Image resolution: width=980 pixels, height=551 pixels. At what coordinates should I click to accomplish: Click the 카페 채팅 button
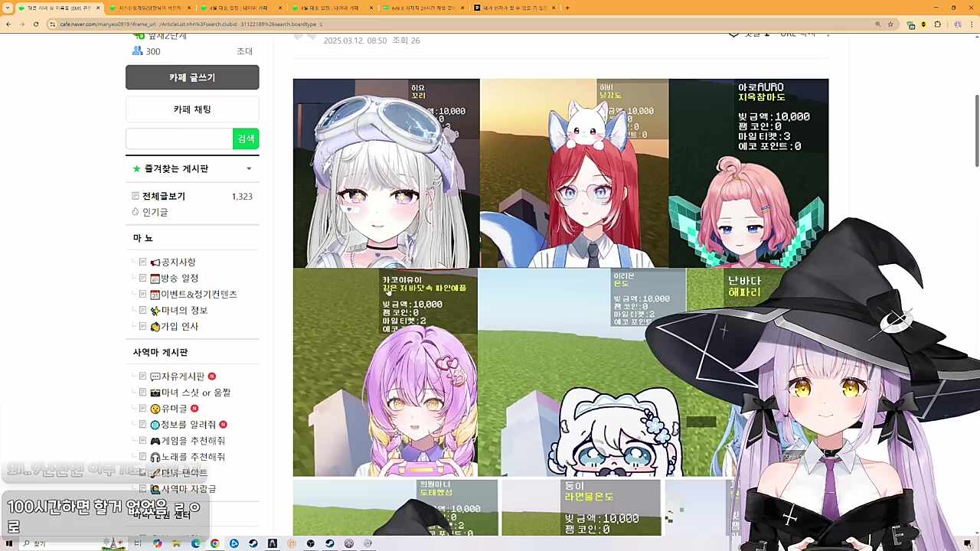(x=192, y=109)
